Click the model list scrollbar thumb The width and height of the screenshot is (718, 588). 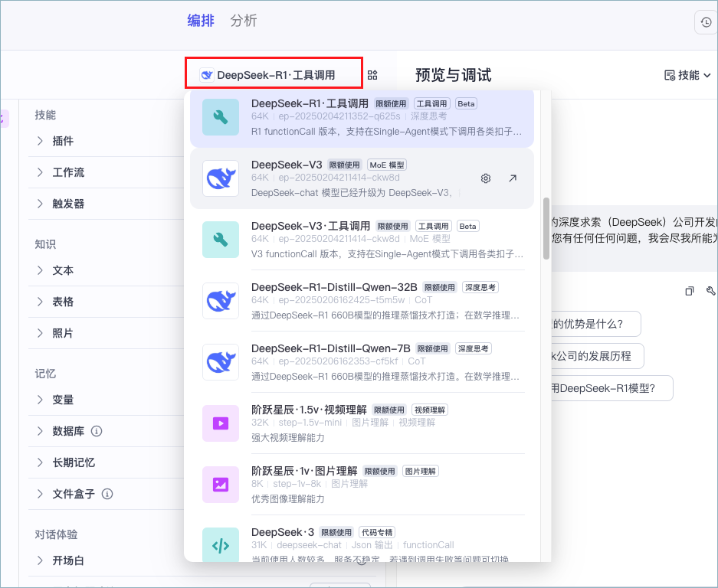pos(546,228)
